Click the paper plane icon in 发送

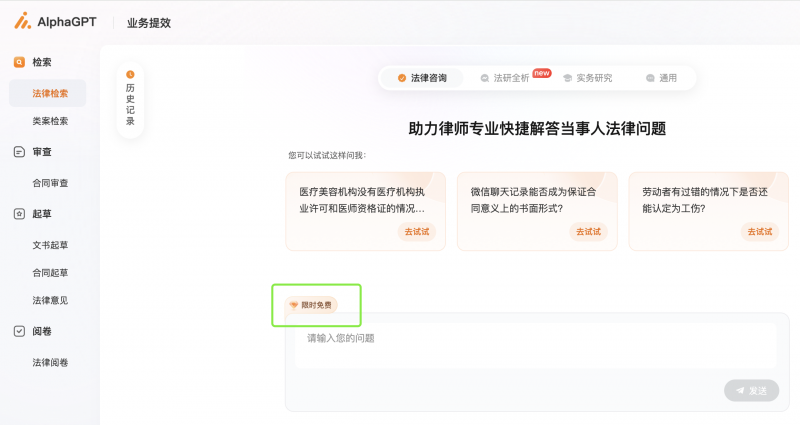click(740, 391)
